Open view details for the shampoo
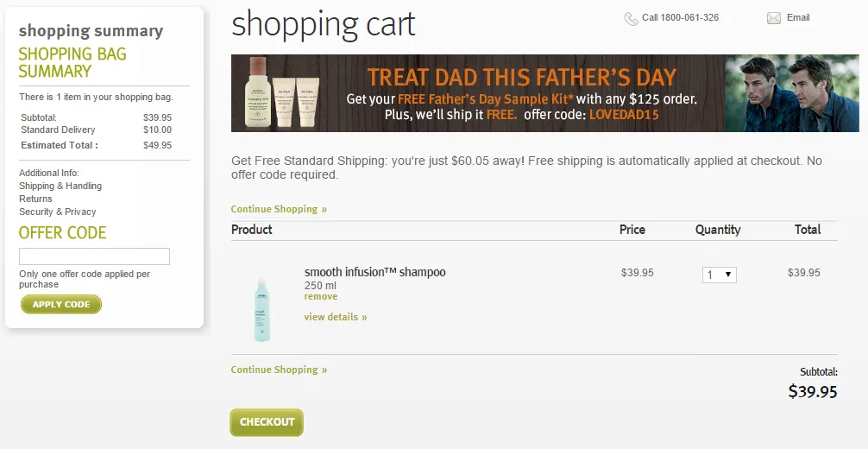The width and height of the screenshot is (868, 449). [x=335, y=317]
